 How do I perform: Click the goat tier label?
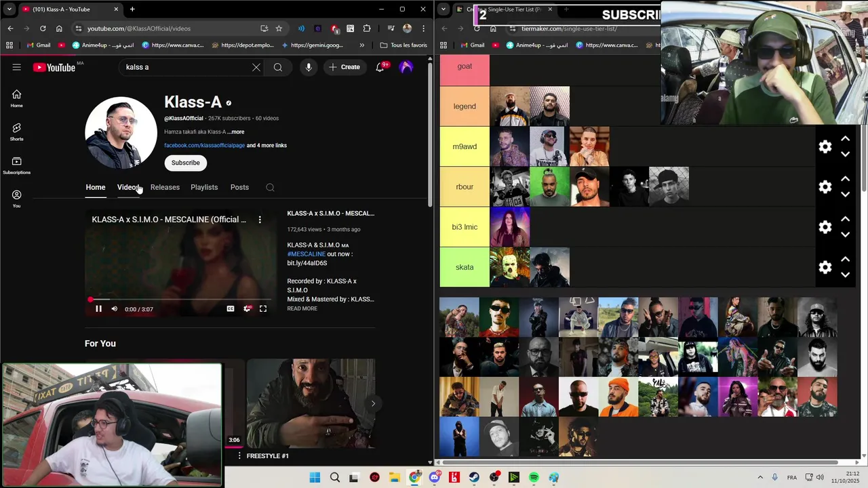pos(465,66)
